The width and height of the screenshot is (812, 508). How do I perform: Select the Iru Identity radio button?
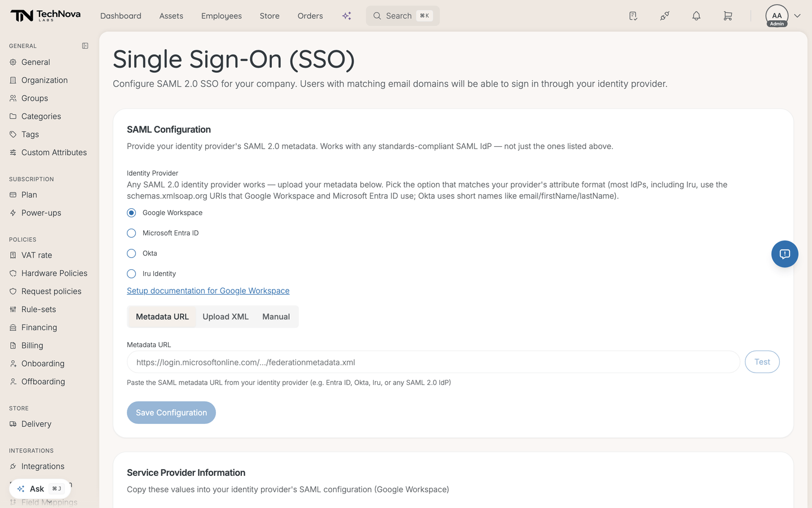pyautogui.click(x=131, y=274)
